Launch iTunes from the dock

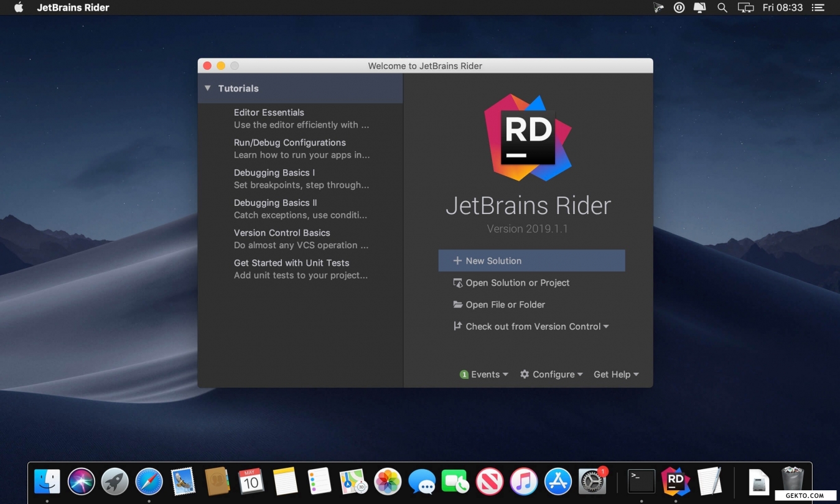tap(524, 482)
